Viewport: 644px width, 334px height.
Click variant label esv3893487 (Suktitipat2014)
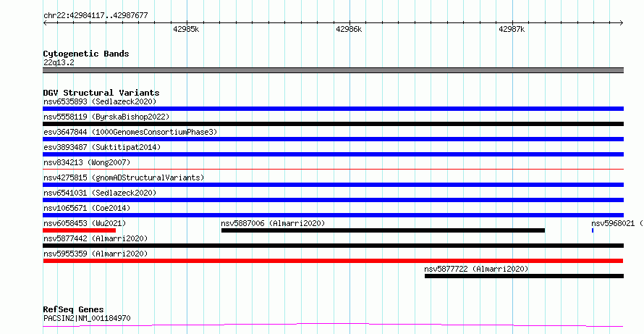[102, 147]
